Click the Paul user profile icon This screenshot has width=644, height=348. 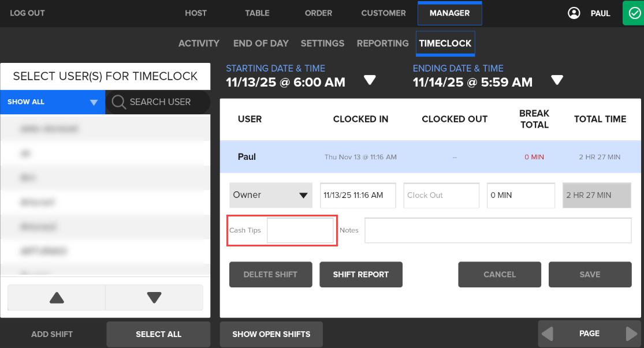[x=574, y=13]
